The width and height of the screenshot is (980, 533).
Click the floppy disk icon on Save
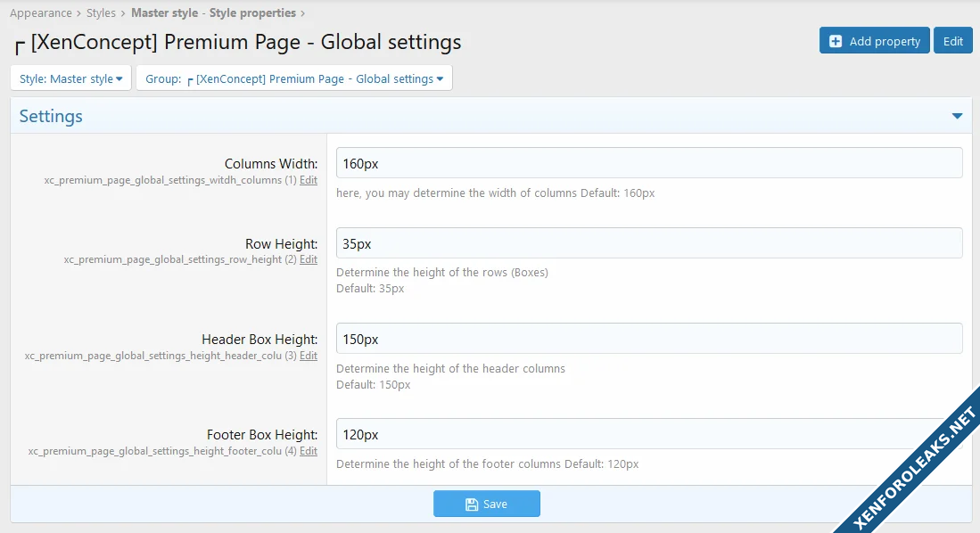472,504
